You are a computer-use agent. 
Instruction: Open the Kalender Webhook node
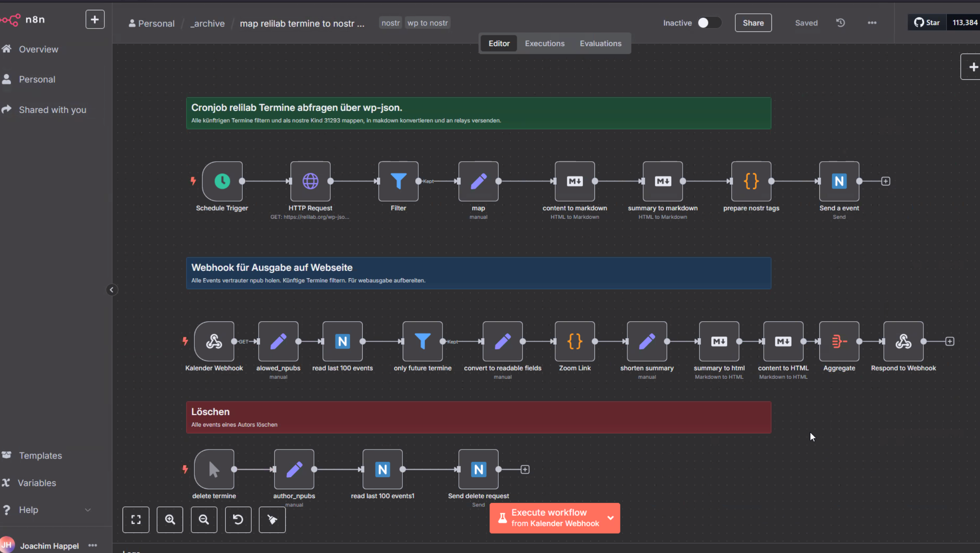(x=214, y=341)
